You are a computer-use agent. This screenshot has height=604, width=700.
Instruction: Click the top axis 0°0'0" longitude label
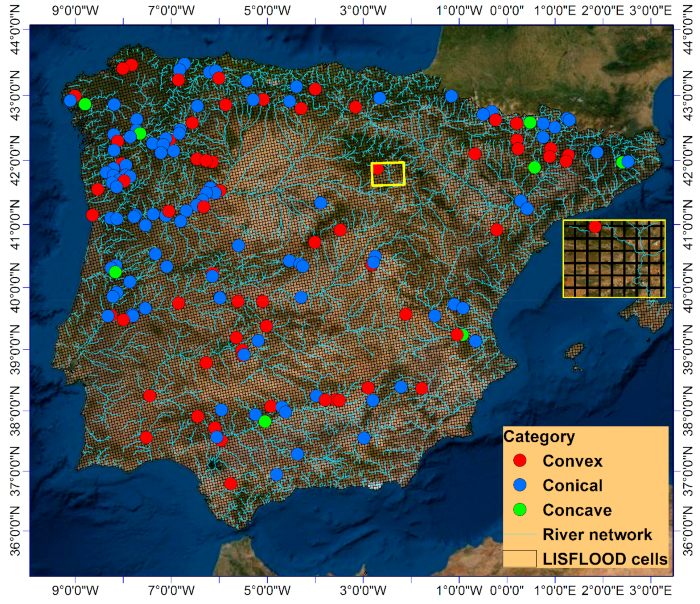tap(507, 11)
